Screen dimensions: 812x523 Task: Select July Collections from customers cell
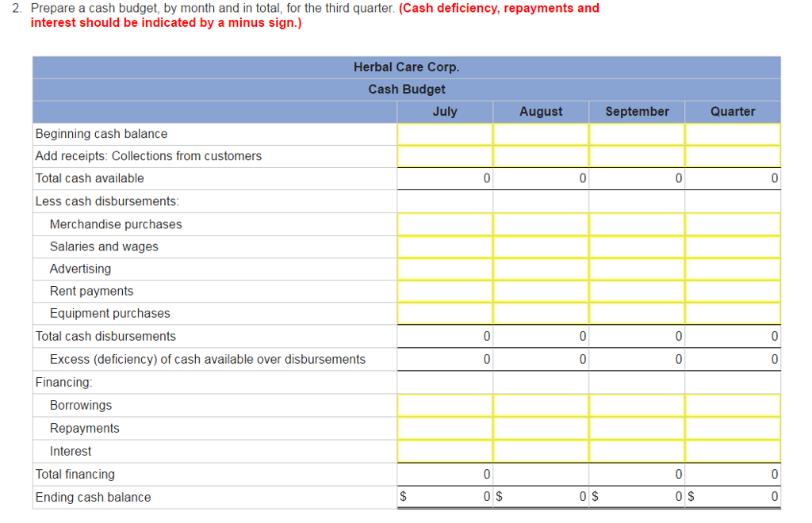[x=445, y=156]
